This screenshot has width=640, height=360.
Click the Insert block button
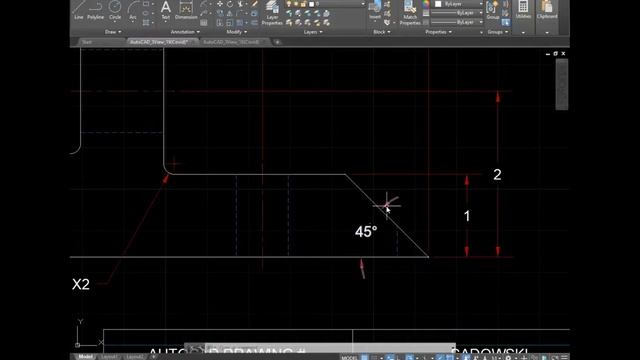375,10
